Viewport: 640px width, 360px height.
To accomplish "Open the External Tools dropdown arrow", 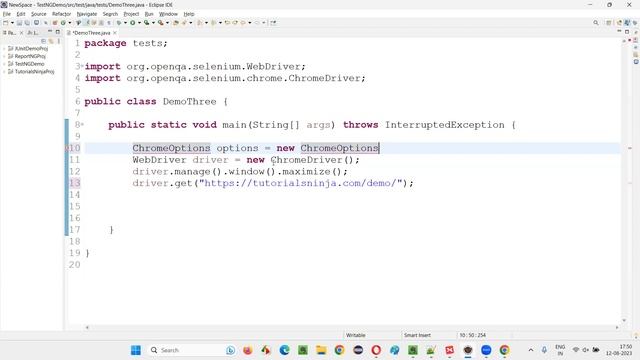I will 167,23.
